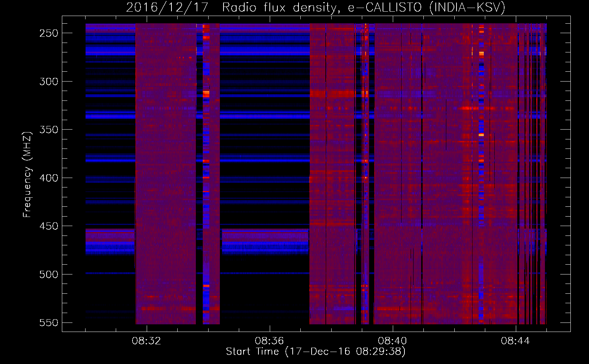Select the 300 frequency tick label
This screenshot has height=364, width=589.
49,82
